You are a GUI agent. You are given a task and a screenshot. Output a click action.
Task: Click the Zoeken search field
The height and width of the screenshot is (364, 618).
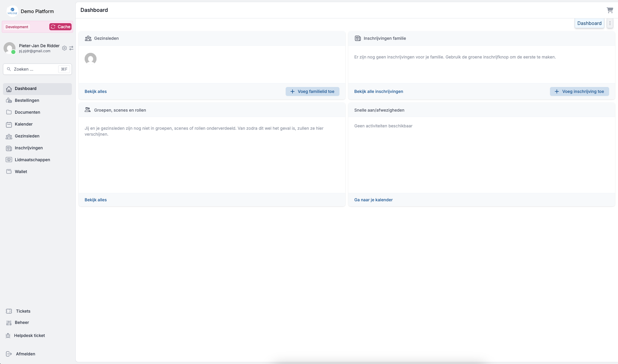point(33,69)
